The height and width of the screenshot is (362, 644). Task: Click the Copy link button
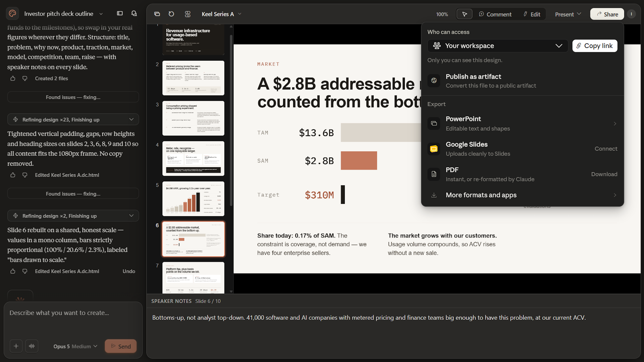coord(595,46)
